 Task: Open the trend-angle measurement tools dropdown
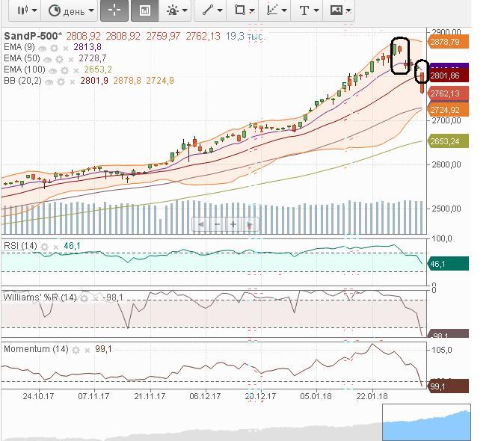[277, 10]
